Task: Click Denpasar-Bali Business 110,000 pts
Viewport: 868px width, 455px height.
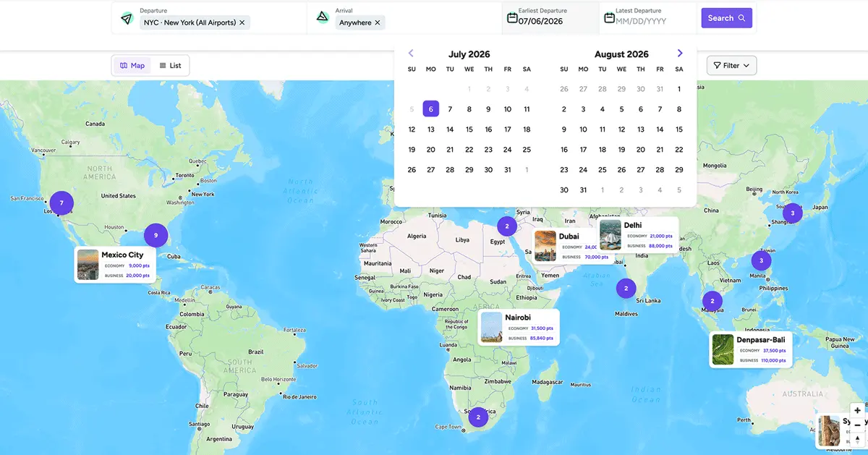Action: click(x=763, y=360)
